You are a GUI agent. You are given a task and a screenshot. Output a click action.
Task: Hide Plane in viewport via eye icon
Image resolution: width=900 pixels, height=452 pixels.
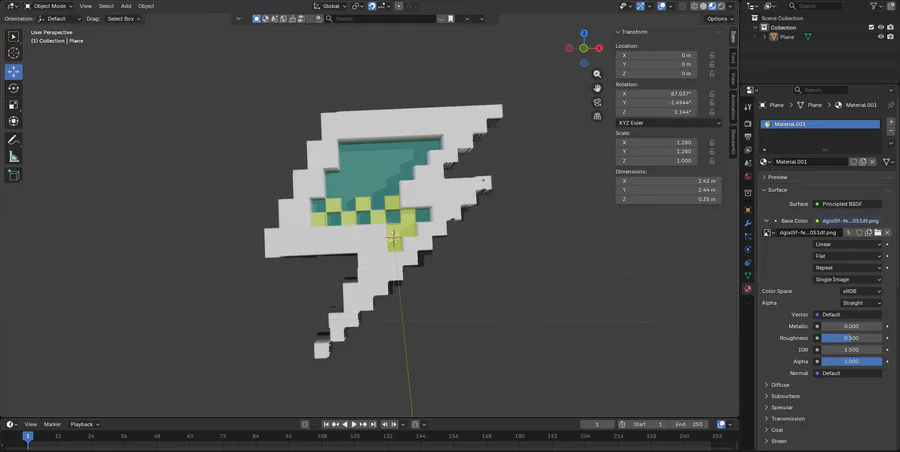881,37
